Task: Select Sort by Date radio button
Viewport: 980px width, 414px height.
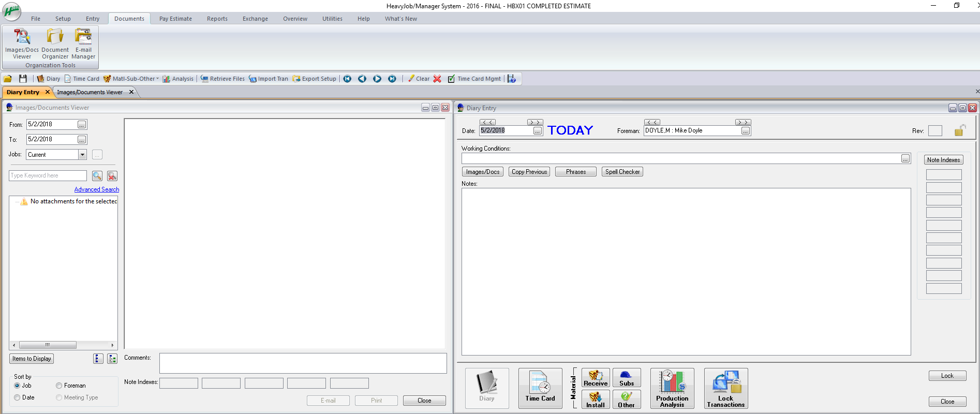Action: coord(17,397)
